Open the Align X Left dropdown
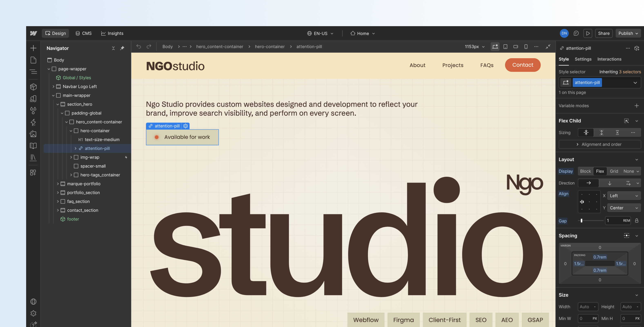 (624, 196)
